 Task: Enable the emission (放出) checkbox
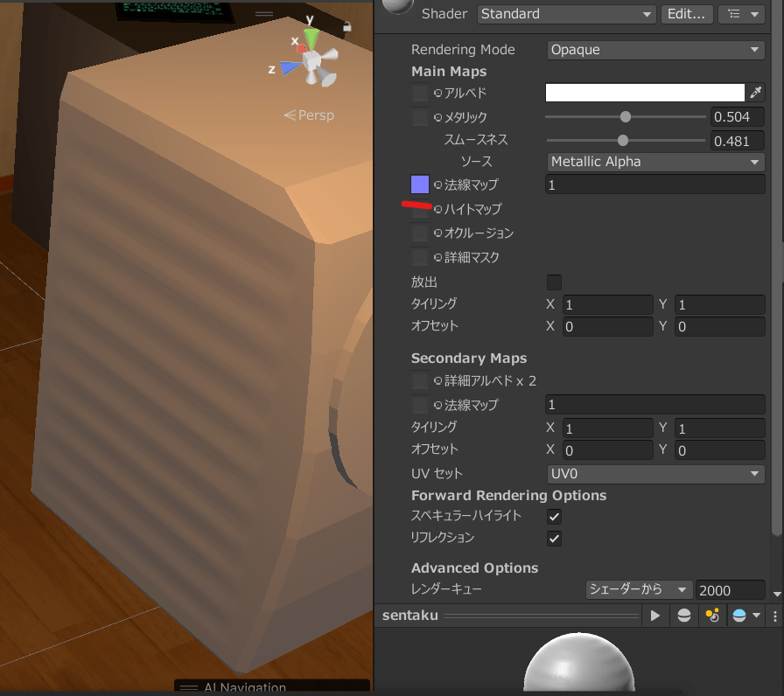[554, 282]
